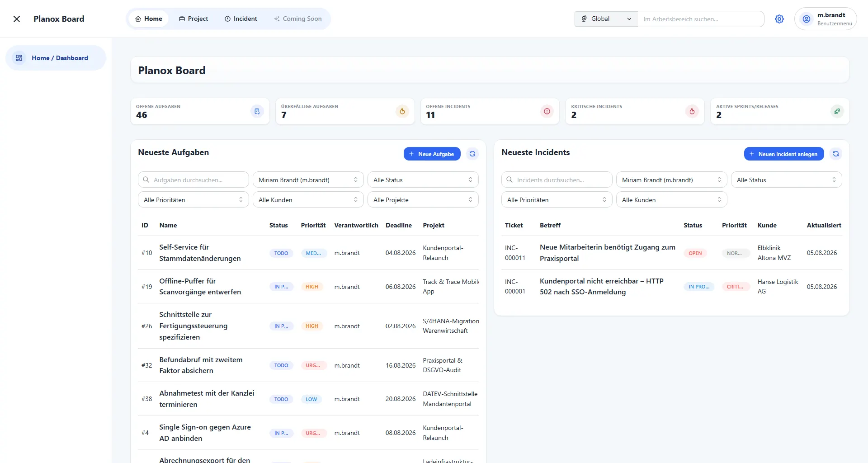Open the incidents Alle Kunden dropdown

pos(672,199)
